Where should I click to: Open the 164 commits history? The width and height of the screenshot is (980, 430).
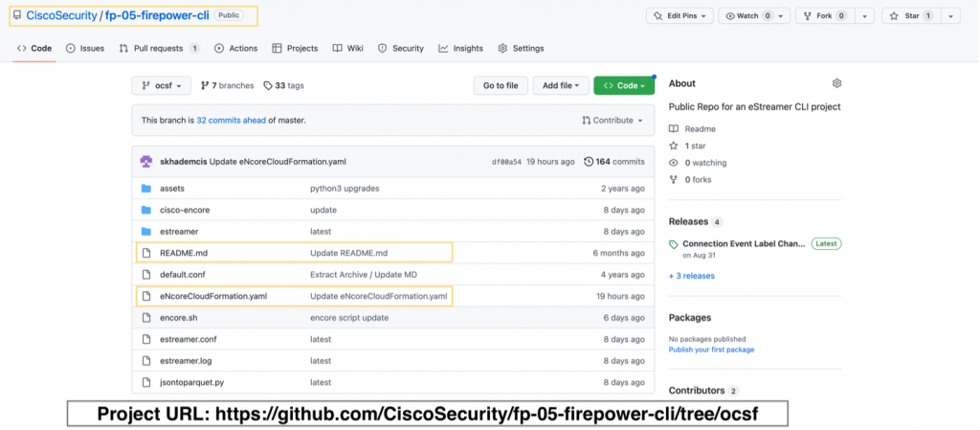pyautogui.click(x=614, y=162)
